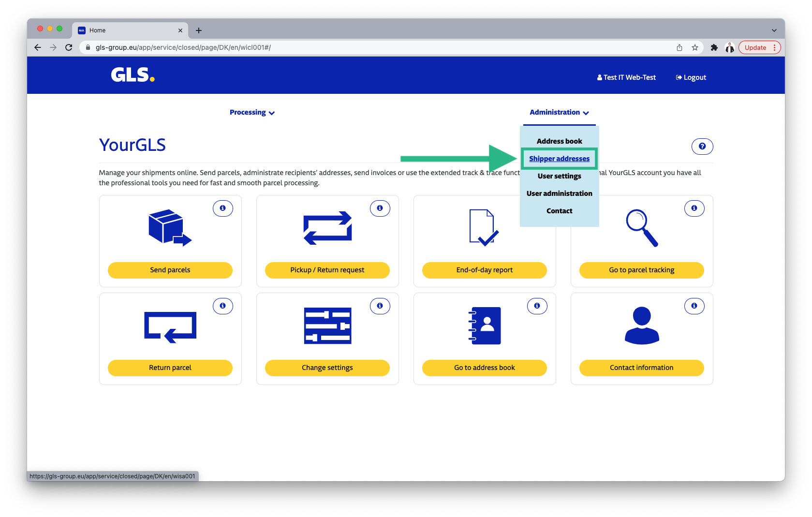Image resolution: width=812 pixels, height=517 pixels.
Task: Collapse the Administration dropdown menu
Action: click(559, 112)
